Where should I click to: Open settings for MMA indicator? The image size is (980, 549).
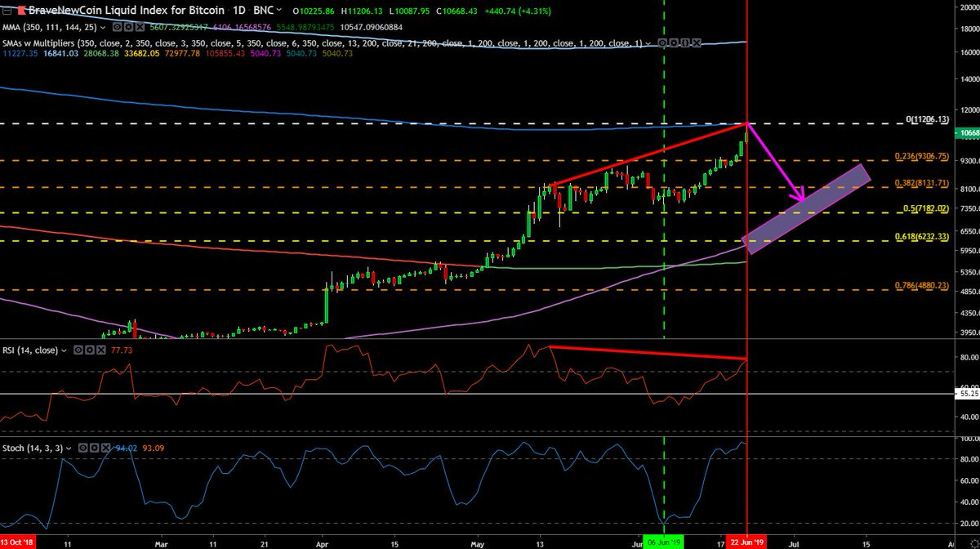coord(128,27)
